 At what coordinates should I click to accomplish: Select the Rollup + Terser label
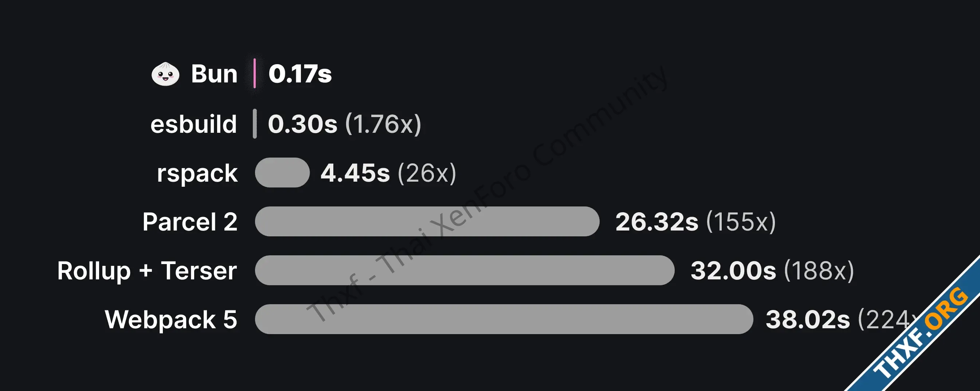147,271
